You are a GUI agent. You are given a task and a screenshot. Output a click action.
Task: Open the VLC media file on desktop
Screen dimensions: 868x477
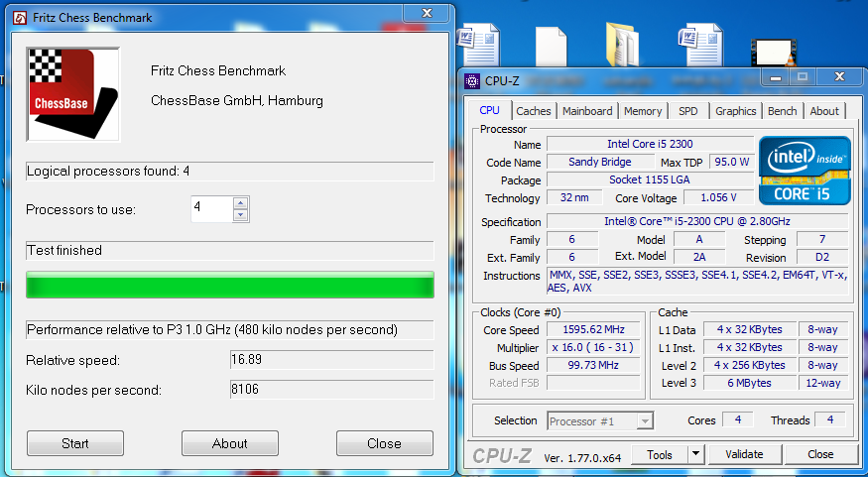click(x=773, y=52)
